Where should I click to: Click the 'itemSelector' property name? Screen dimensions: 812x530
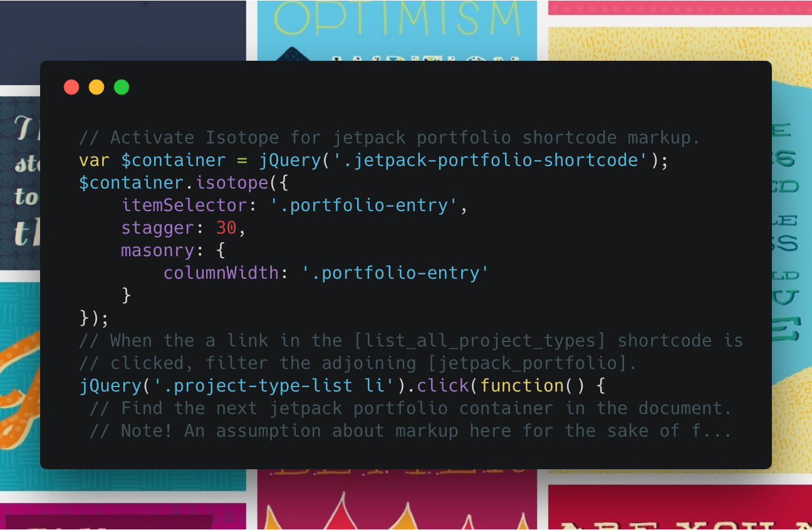184,205
